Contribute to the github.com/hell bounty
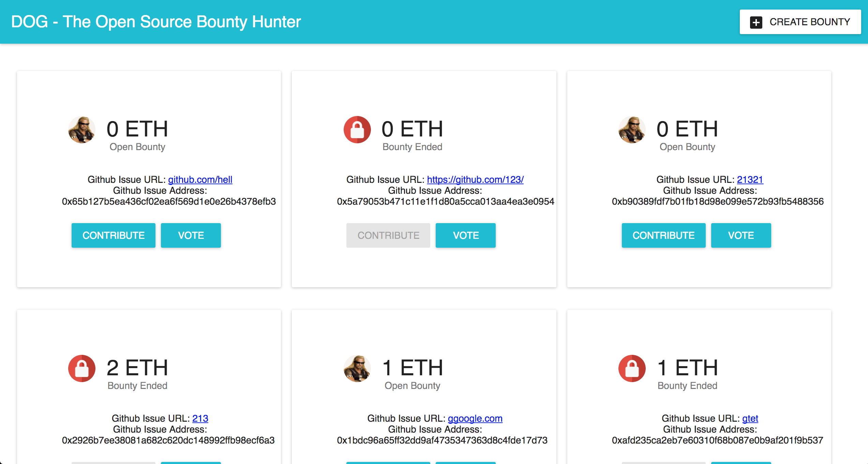This screenshot has width=868, height=464. pyautogui.click(x=114, y=235)
